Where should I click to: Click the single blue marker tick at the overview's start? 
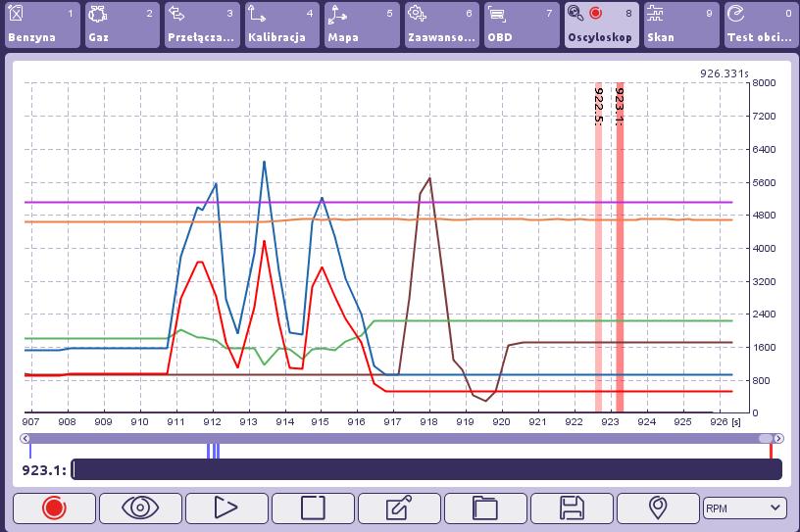tap(30, 452)
